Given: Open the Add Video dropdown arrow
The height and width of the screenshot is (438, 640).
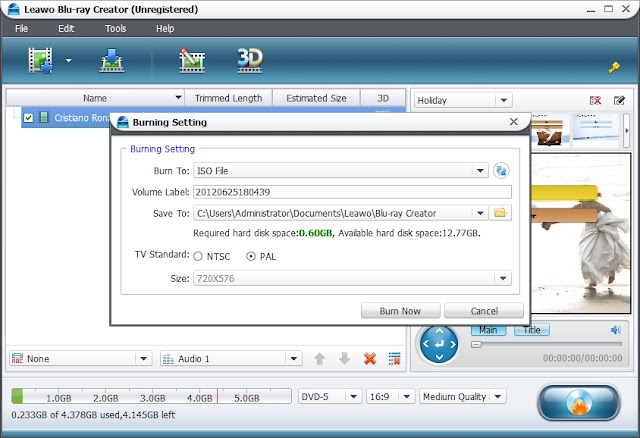Looking at the screenshot, I should [x=69, y=60].
